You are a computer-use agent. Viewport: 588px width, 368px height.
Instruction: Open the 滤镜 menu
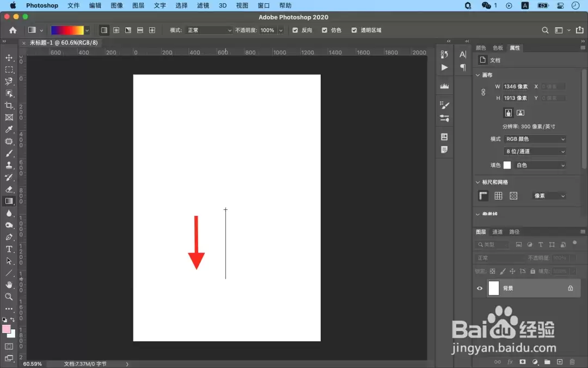[x=203, y=5]
